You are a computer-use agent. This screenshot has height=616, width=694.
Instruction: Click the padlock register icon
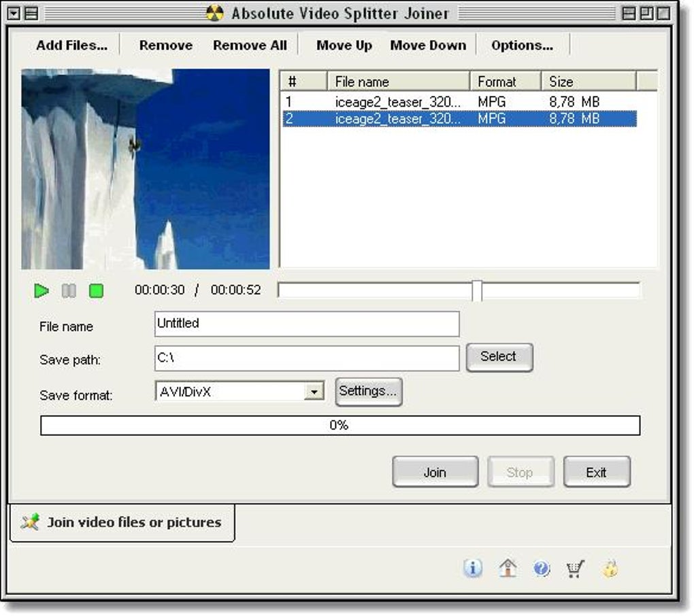point(610,568)
